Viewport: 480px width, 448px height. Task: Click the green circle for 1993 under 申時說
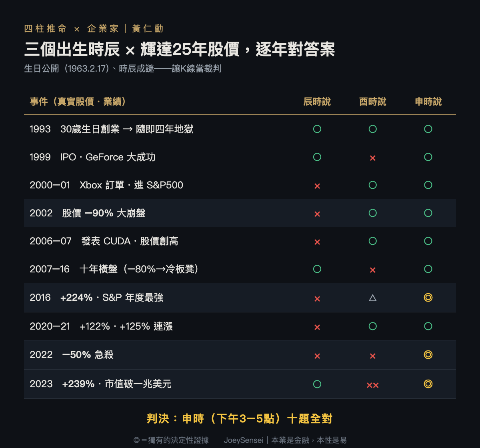pos(428,129)
